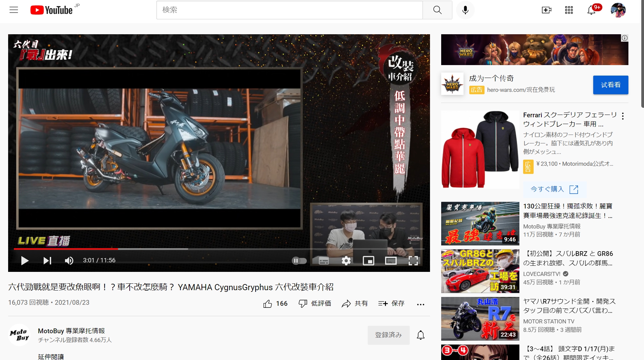Play the video
This screenshot has height=360, width=644.
(24, 260)
